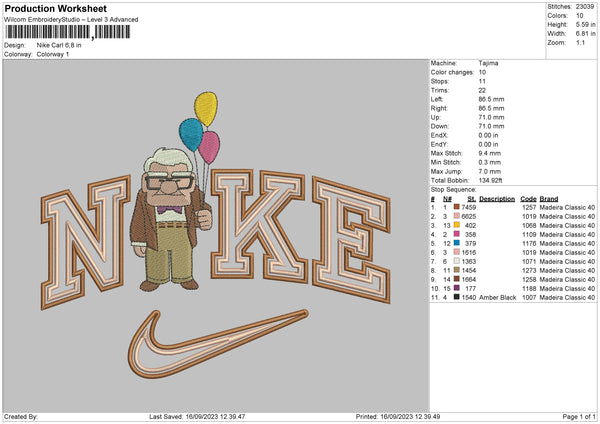Viewport: 600px width, 424px height.
Task: Select the Max Jump value 7.0 mm
Action: 489,171
